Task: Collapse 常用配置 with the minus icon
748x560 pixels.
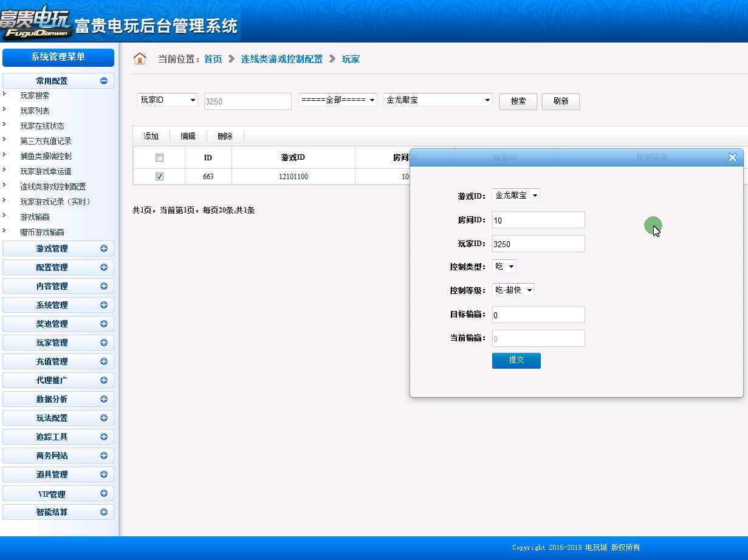Action: pyautogui.click(x=104, y=81)
